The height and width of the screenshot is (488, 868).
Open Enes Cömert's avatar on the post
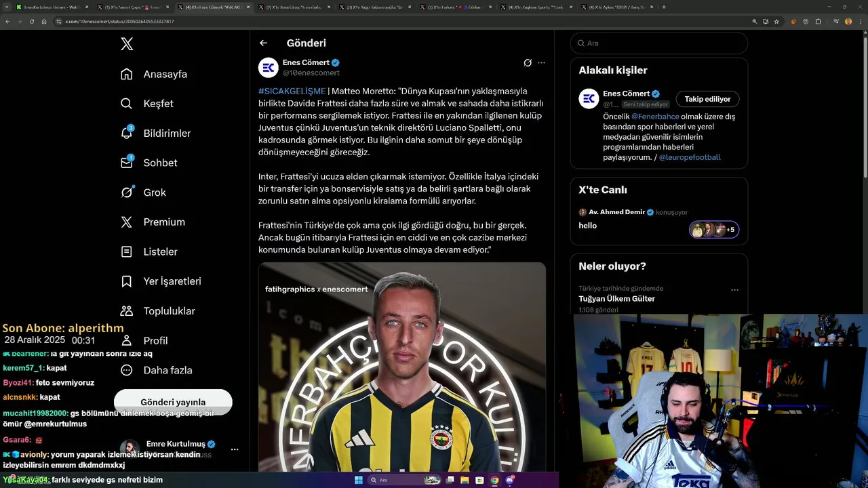(269, 67)
